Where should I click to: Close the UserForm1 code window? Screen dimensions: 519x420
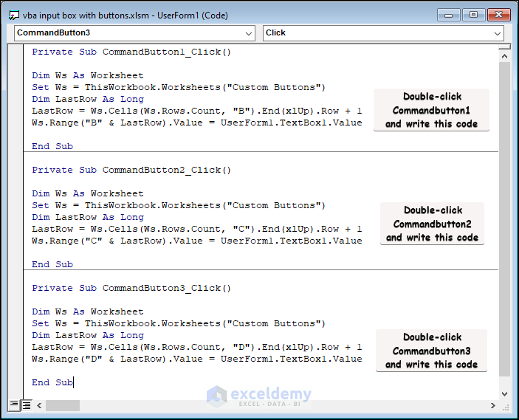click(x=498, y=15)
